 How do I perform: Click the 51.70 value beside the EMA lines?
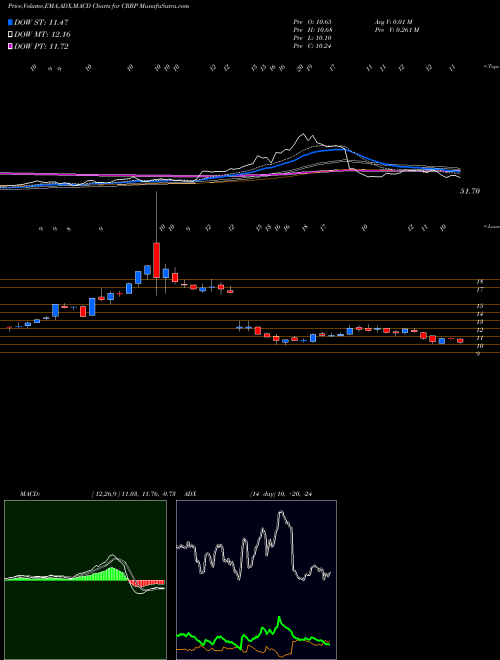click(470, 191)
